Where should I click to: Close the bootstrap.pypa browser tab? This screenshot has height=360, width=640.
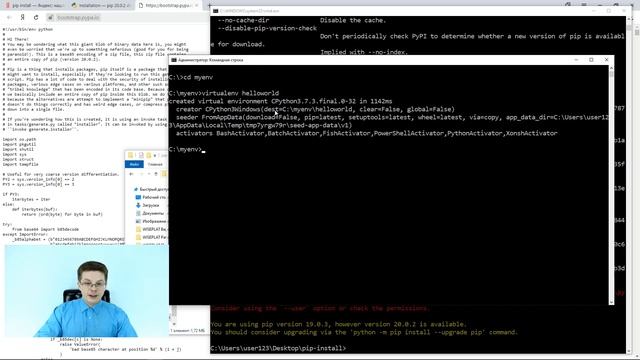[196, 6]
